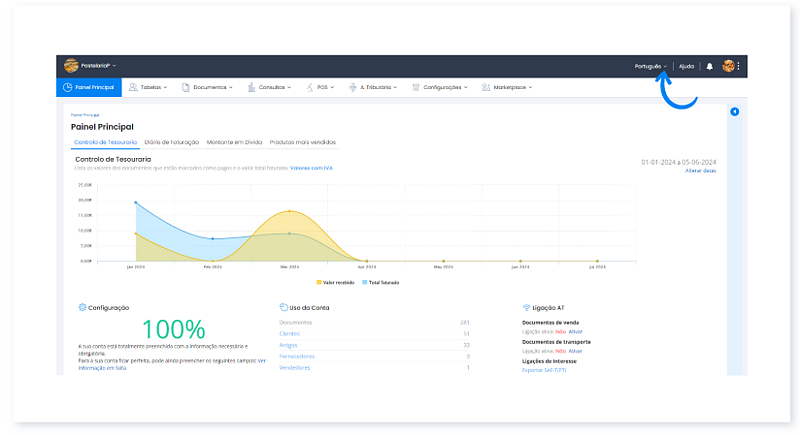Viewport: 800px width, 435px height.
Task: Click the Configurações menu icon
Action: coord(416,87)
